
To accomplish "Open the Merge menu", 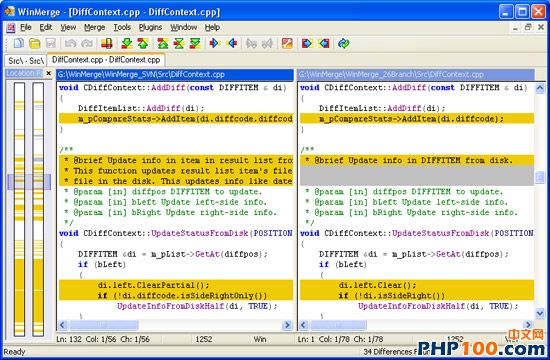I will click(94, 27).
